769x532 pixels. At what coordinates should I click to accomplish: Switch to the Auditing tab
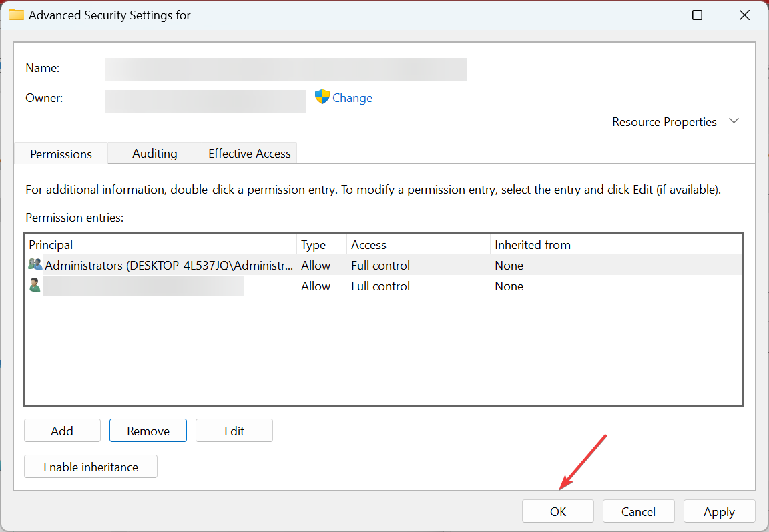click(x=155, y=154)
